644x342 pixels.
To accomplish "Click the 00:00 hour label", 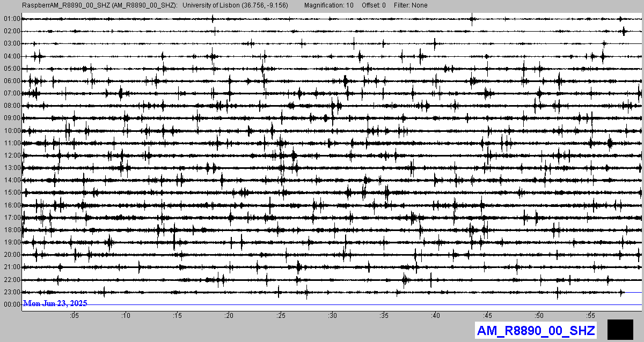I will [x=12, y=304].
